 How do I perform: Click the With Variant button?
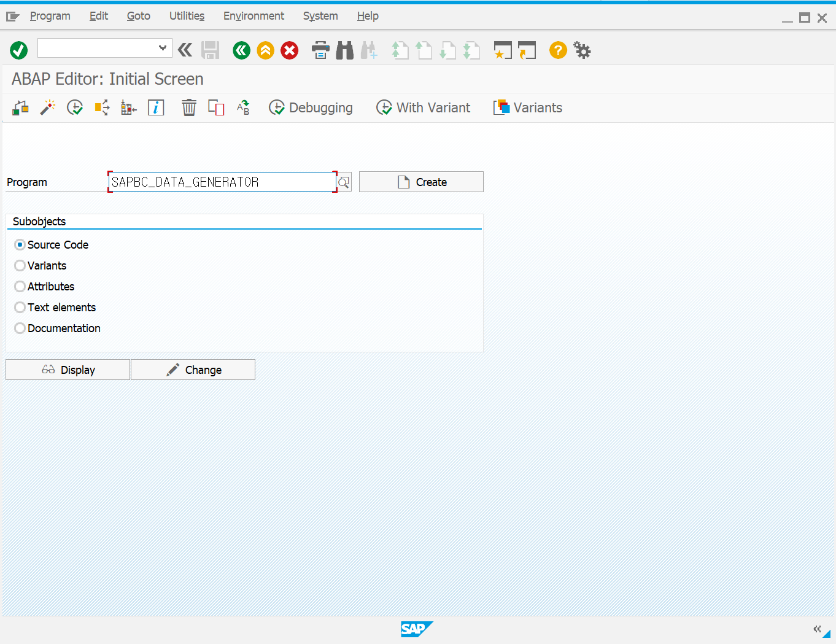point(424,108)
